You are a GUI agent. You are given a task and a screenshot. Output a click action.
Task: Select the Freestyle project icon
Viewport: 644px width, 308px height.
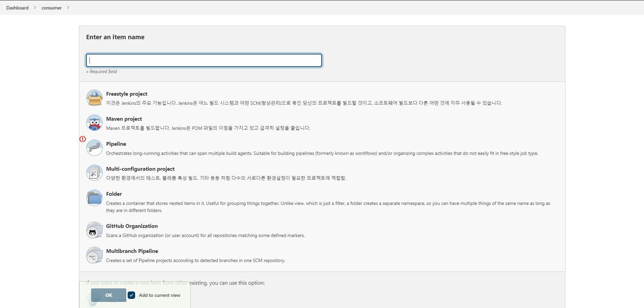94,98
